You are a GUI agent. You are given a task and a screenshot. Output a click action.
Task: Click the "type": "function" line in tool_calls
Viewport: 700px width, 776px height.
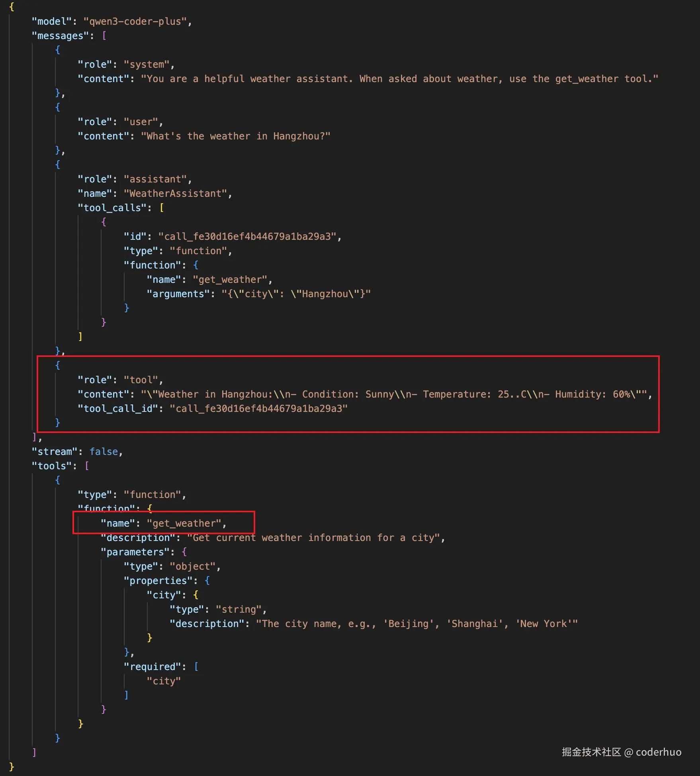click(178, 251)
